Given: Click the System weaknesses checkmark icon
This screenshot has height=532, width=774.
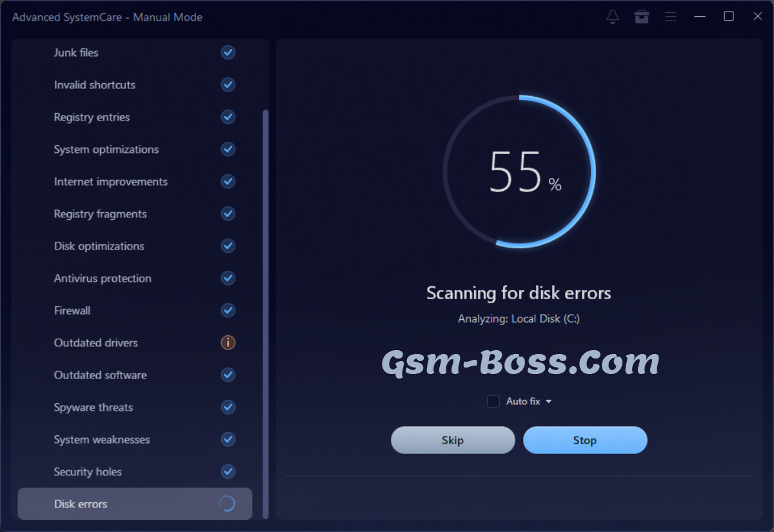Looking at the screenshot, I should [x=228, y=439].
